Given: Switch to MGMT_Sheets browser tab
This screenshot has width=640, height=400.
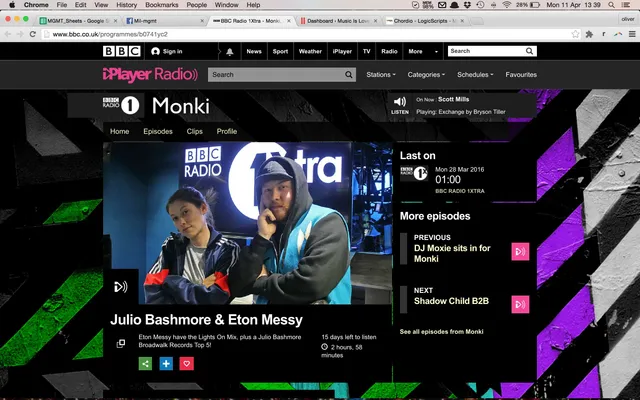Looking at the screenshot, I should [78, 20].
